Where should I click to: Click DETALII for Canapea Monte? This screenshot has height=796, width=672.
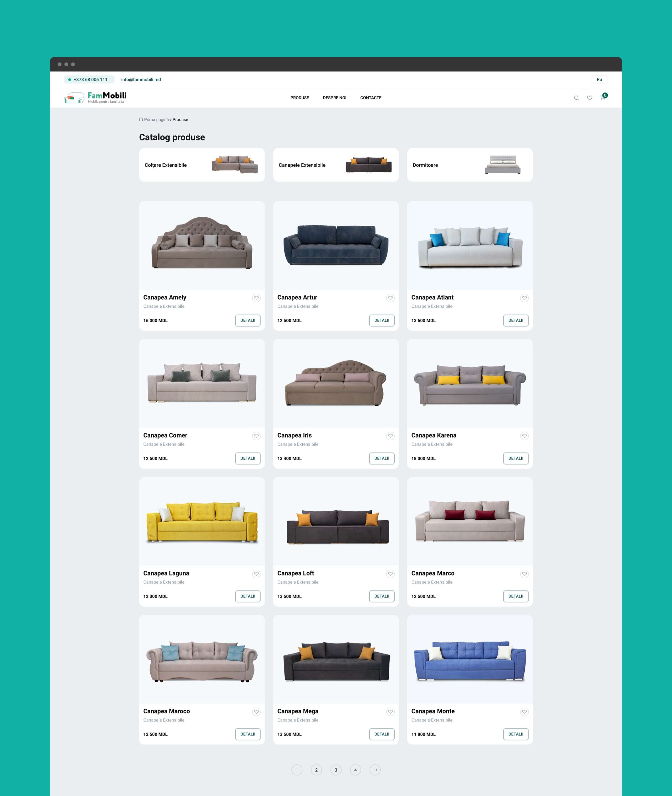[x=516, y=734]
